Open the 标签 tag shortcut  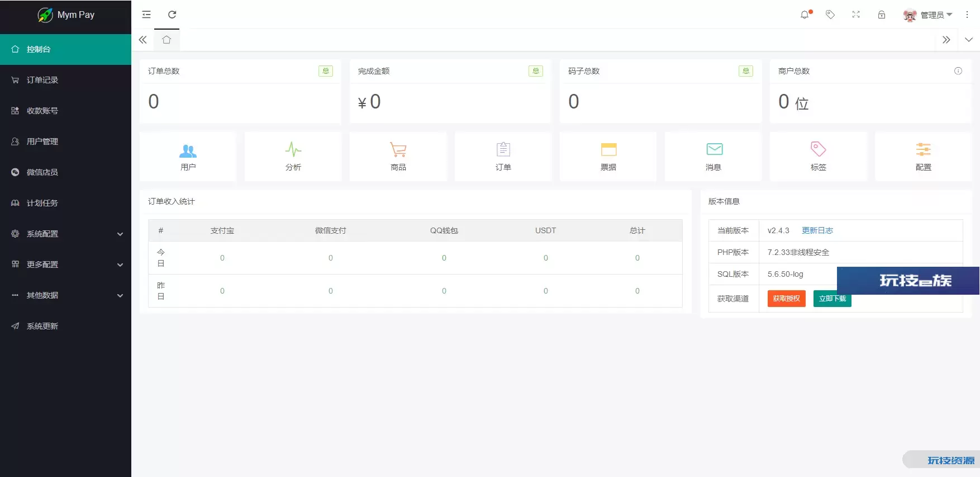[819, 157]
